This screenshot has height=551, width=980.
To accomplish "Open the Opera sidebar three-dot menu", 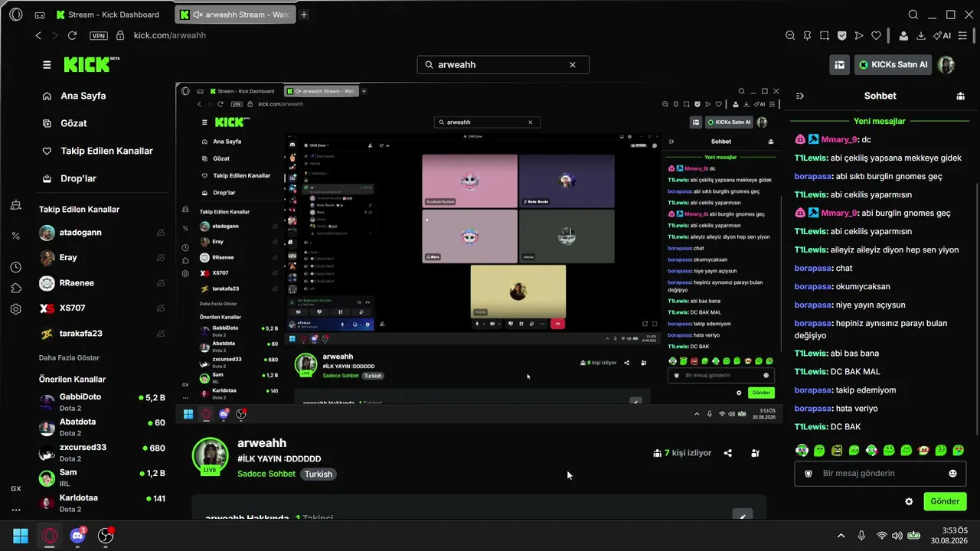I will click(15, 510).
